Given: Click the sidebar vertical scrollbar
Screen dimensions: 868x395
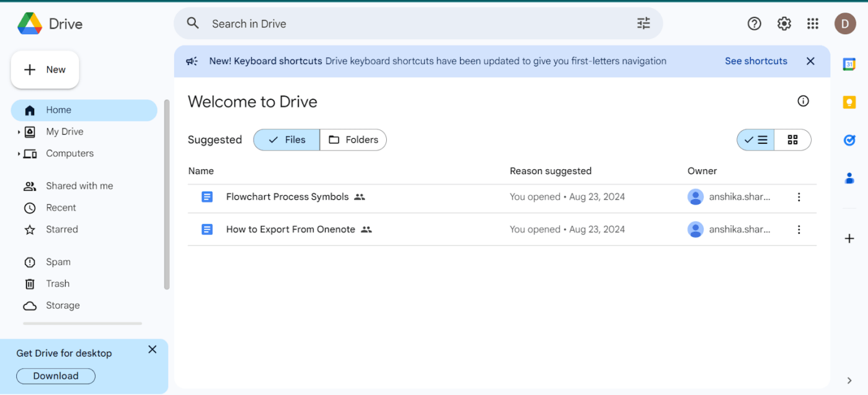Looking at the screenshot, I should (166, 194).
